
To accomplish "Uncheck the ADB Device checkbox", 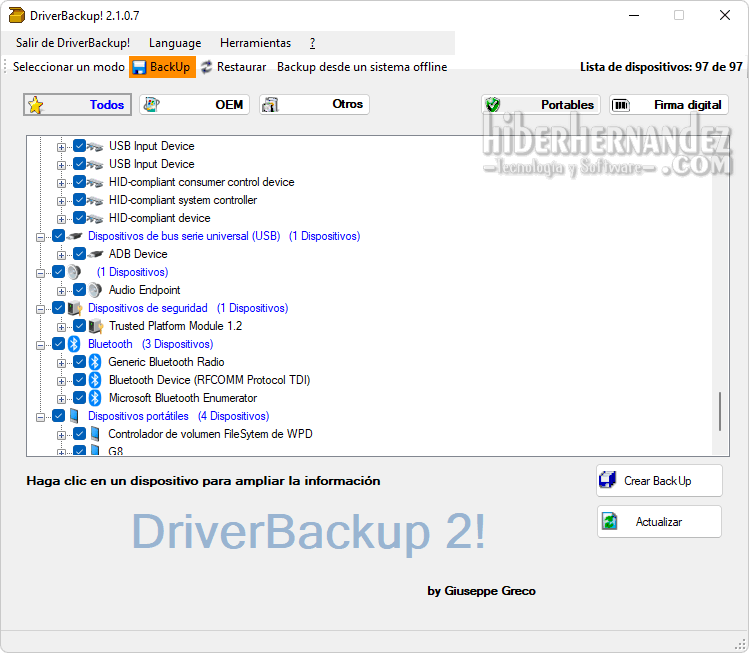I will coord(79,254).
